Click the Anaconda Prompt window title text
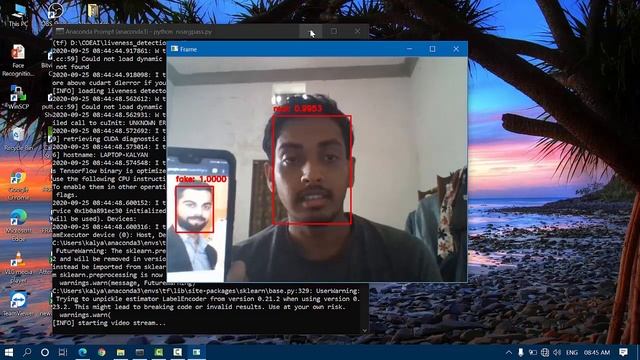 click(139, 31)
